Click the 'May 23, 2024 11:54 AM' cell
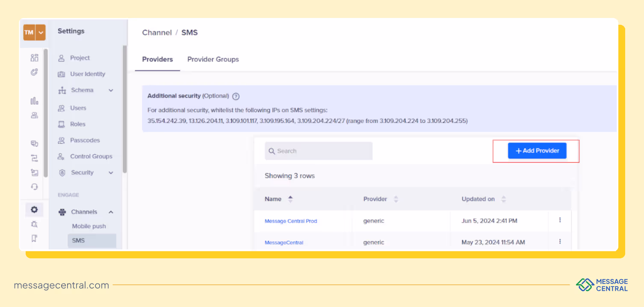 point(493,243)
